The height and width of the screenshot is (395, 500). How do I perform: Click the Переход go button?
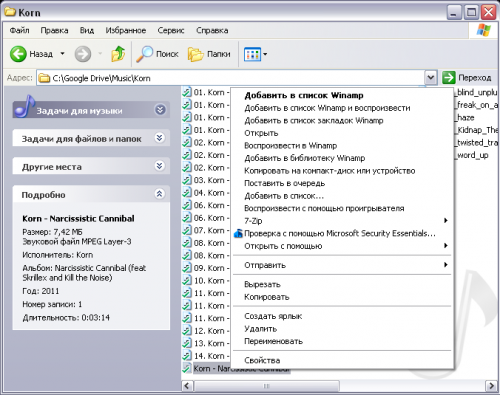(467, 78)
